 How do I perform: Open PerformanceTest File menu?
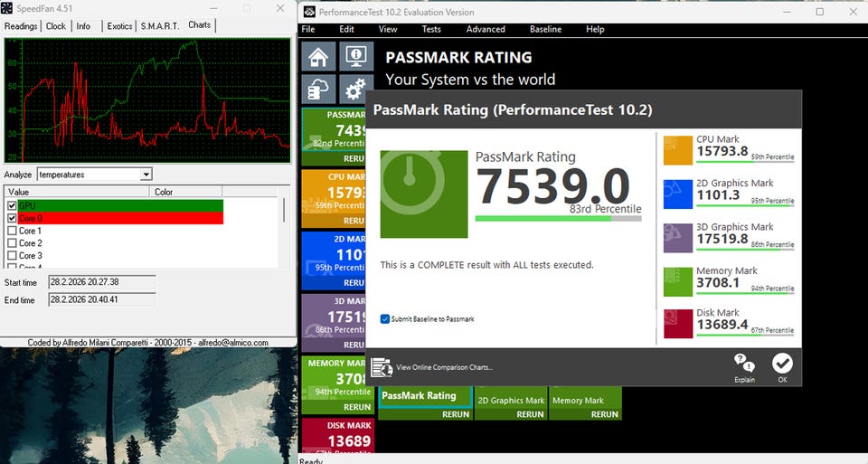(308, 29)
